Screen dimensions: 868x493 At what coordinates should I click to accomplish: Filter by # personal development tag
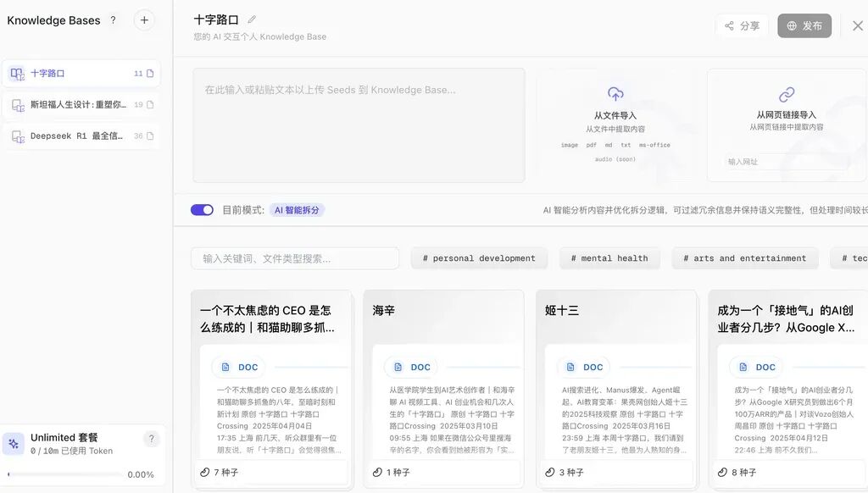tap(479, 258)
